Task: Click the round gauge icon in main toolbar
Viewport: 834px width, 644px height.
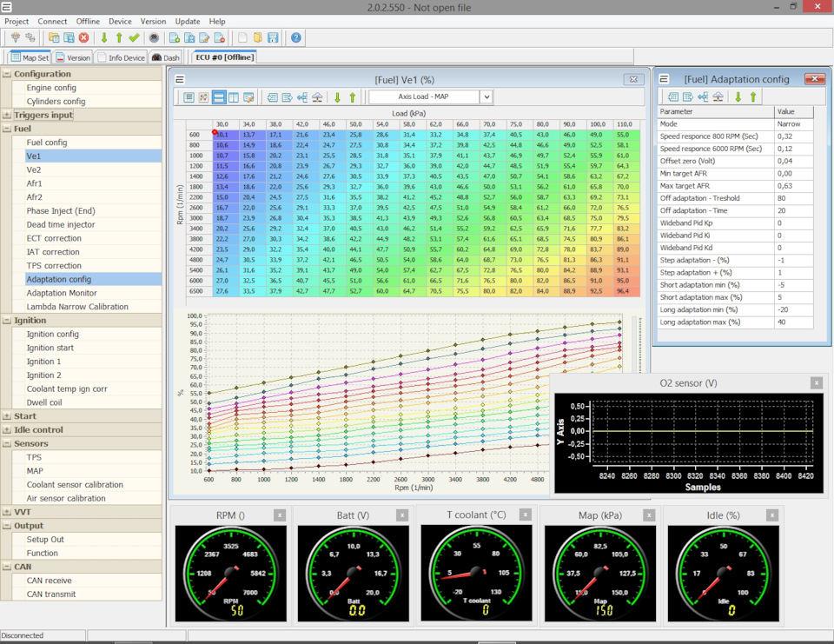Action: click(154, 37)
